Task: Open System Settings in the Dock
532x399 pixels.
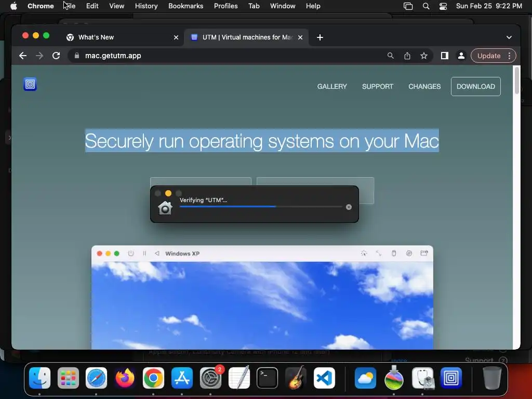Action: click(210, 378)
